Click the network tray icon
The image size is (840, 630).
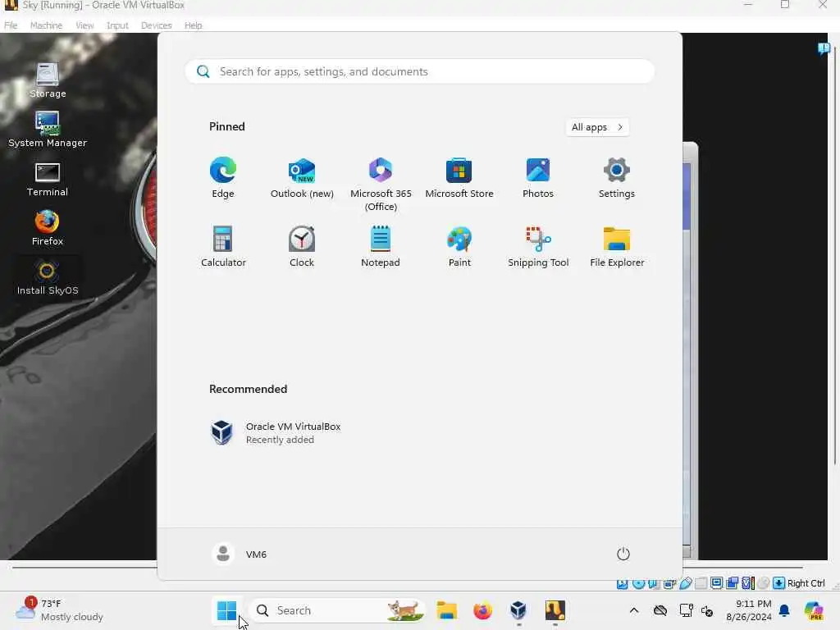[686, 610]
